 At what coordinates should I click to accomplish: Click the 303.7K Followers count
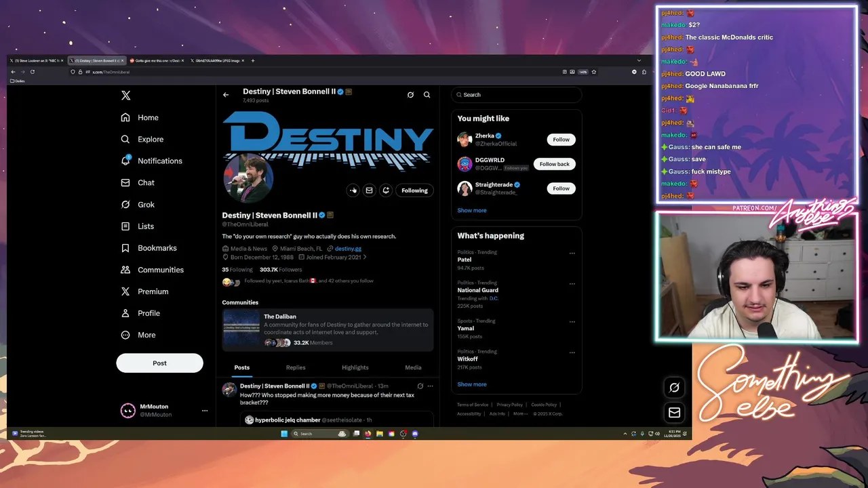tap(281, 270)
